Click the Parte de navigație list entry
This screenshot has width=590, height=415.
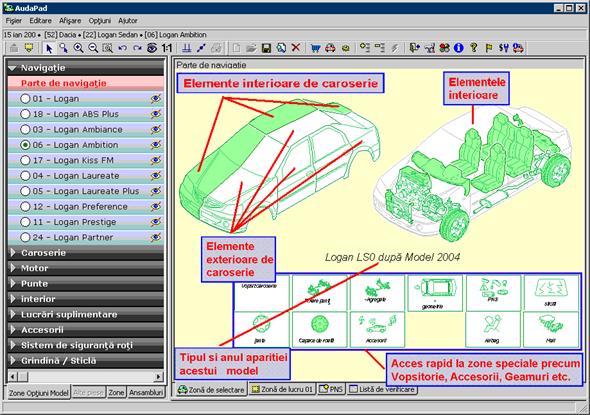pyautogui.click(x=85, y=83)
